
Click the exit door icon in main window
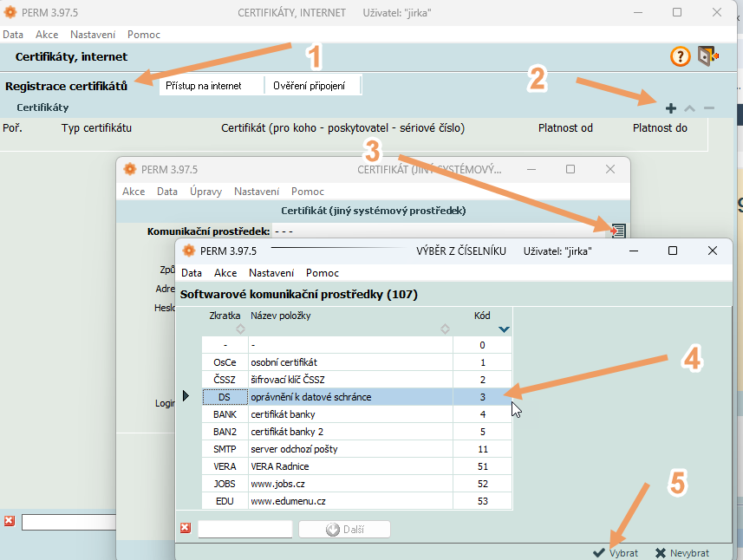[x=708, y=56]
